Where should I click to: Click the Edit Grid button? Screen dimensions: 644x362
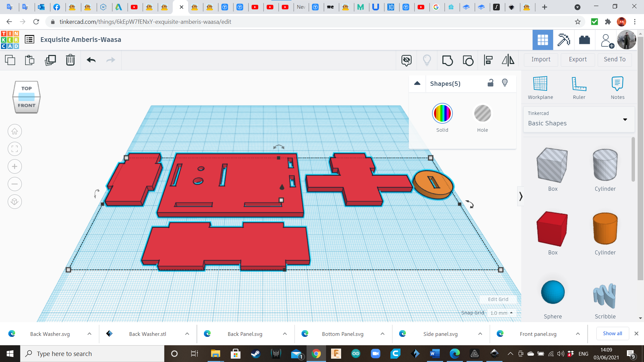pos(498,299)
